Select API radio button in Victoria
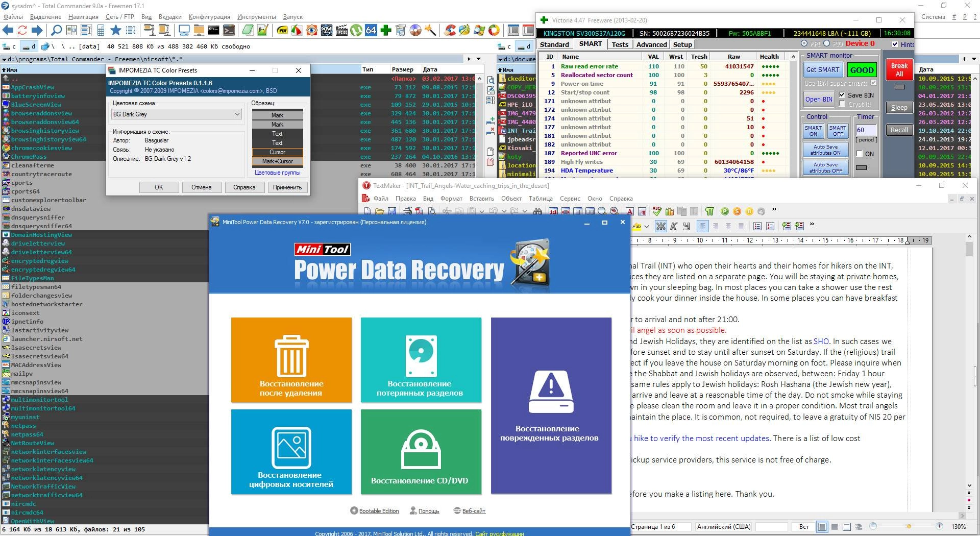The height and width of the screenshot is (536, 980). (x=804, y=43)
